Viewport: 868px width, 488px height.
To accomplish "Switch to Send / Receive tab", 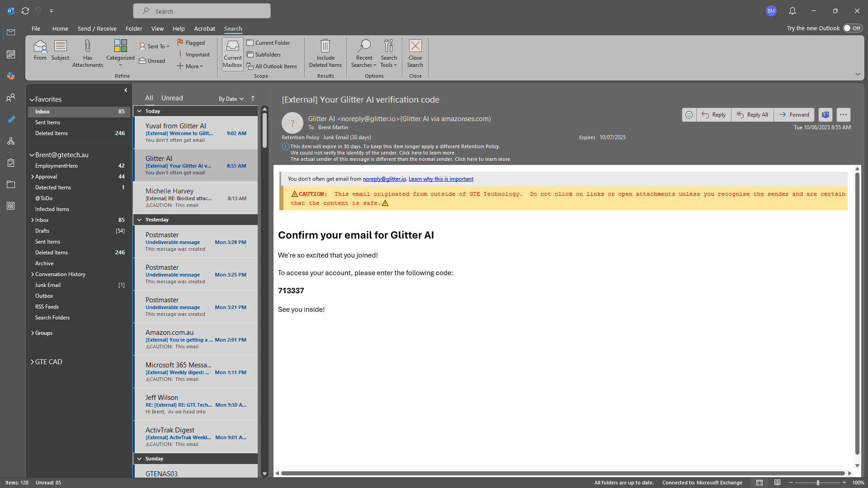I will pyautogui.click(x=97, y=28).
